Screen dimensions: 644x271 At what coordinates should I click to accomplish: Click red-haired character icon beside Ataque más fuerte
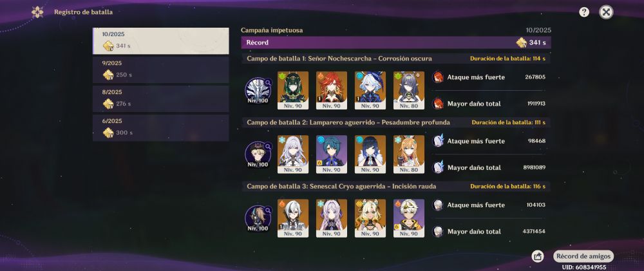pyautogui.click(x=438, y=77)
